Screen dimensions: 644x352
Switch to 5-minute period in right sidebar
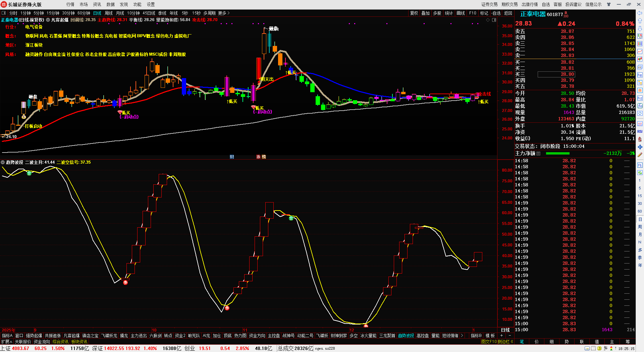pos(640,188)
